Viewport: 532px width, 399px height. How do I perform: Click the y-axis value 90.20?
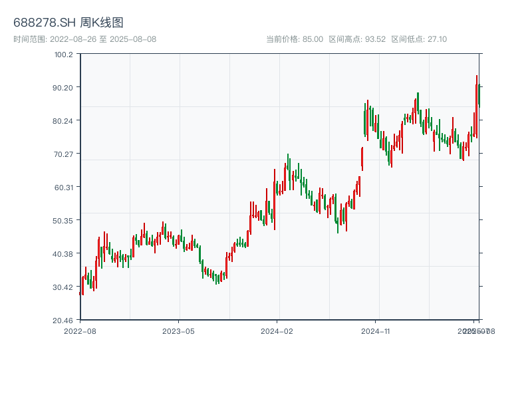(x=63, y=88)
